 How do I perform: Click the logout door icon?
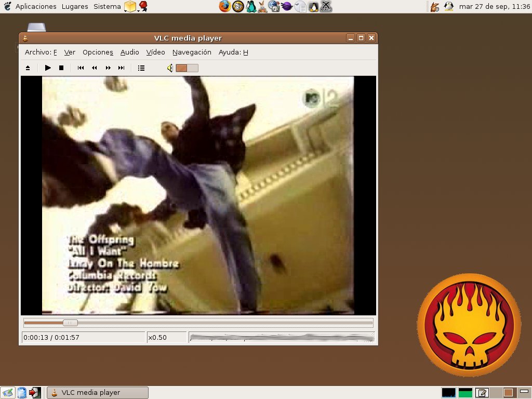click(x=35, y=393)
